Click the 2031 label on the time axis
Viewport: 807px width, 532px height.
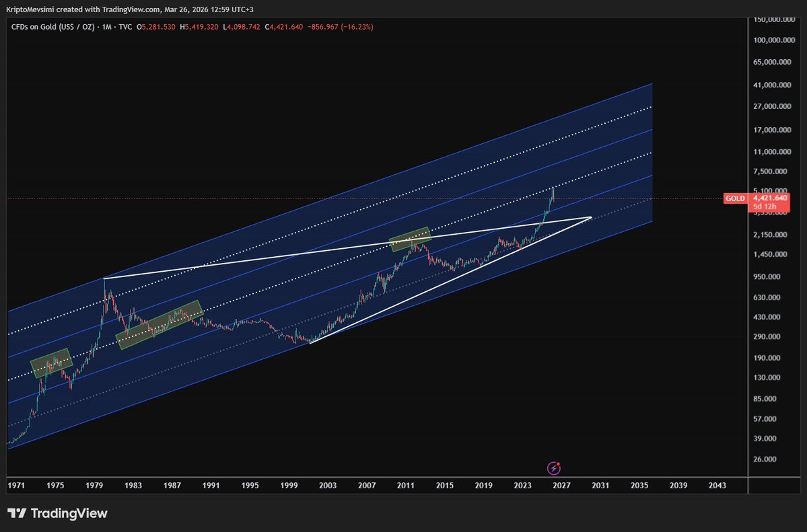pos(600,485)
